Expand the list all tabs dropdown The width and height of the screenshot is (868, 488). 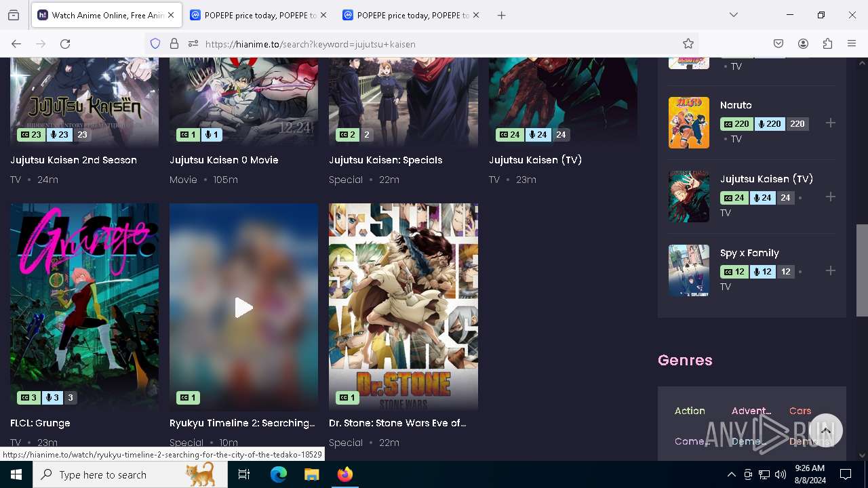point(734,15)
